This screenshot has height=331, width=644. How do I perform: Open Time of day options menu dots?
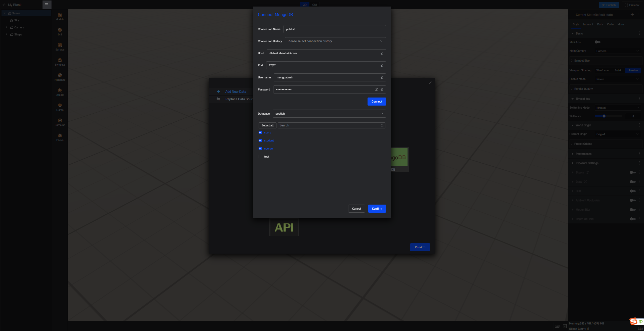coord(639,99)
